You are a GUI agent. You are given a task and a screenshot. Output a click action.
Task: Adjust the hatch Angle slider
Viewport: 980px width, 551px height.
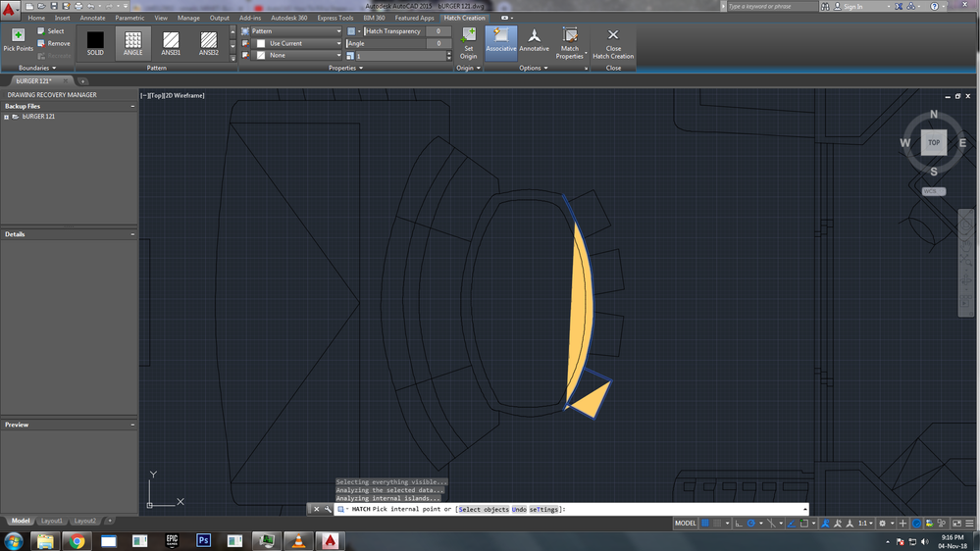click(398, 43)
